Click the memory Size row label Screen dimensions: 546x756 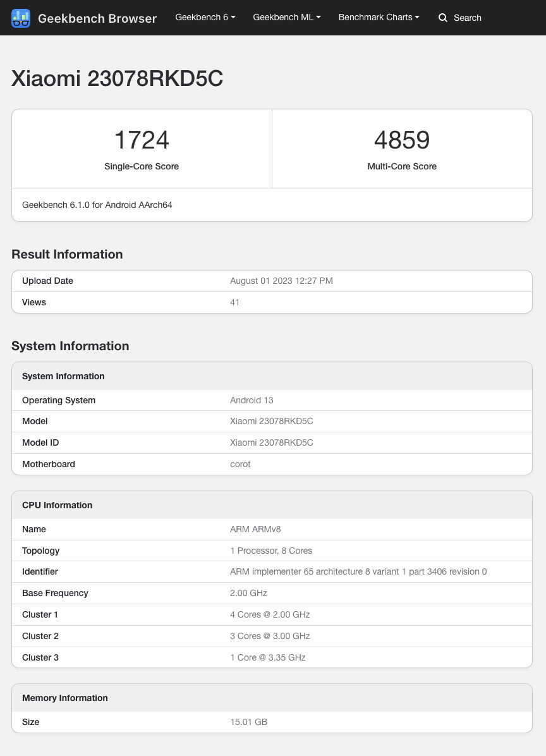point(31,722)
